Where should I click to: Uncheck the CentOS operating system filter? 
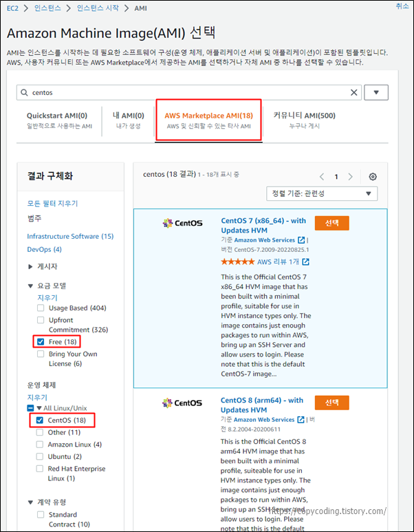(x=40, y=421)
